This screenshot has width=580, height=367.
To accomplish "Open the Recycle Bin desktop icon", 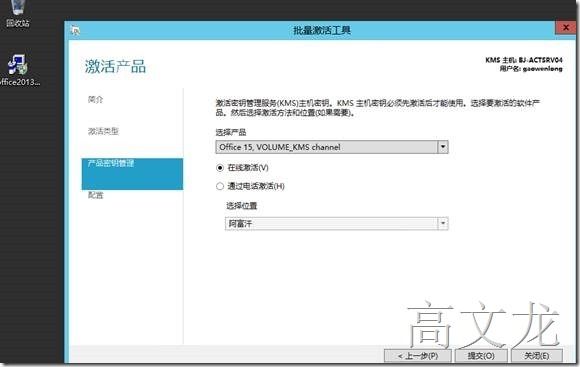I will tap(17, 13).
